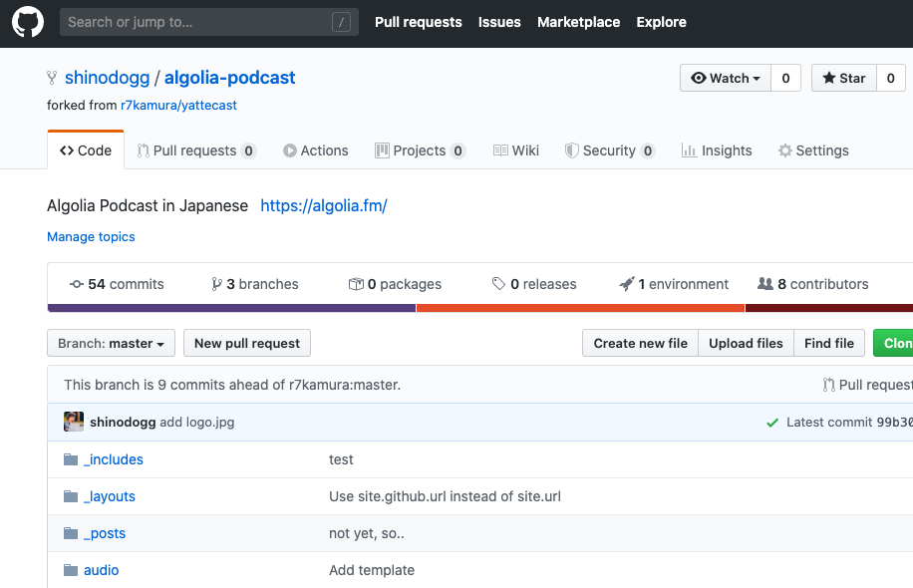Open the Settings tab
The image size is (913, 588).
(x=813, y=150)
